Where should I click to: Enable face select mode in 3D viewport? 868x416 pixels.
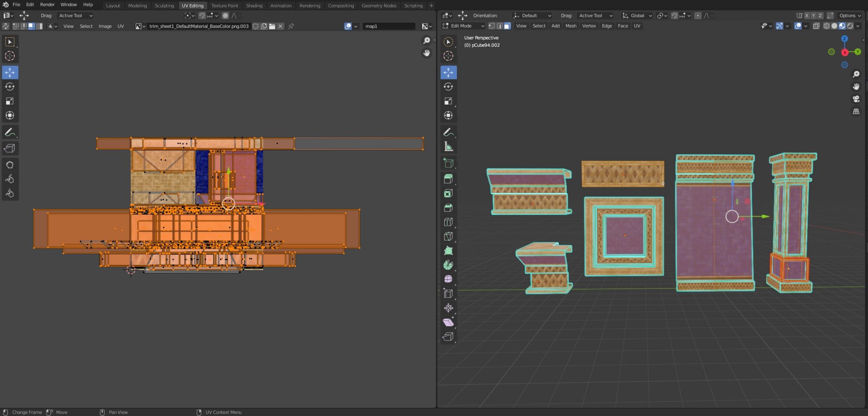[x=507, y=26]
